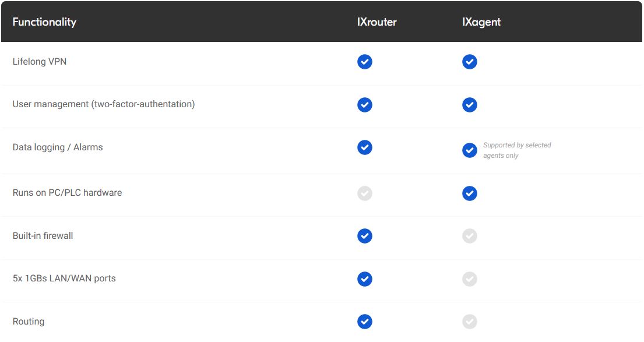Click IXrouter checkmark for 5x 1GBs LAN/WAN ports
The width and height of the screenshot is (644, 342).
tap(365, 278)
